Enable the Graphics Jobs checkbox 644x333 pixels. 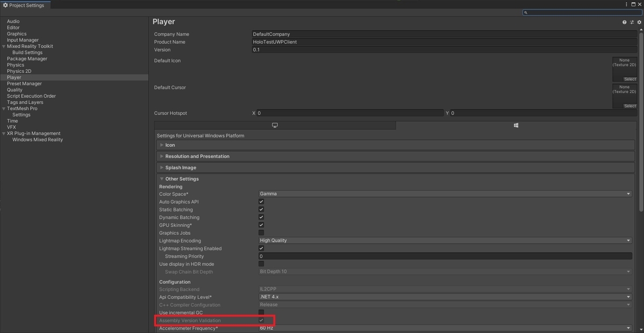pyautogui.click(x=261, y=233)
